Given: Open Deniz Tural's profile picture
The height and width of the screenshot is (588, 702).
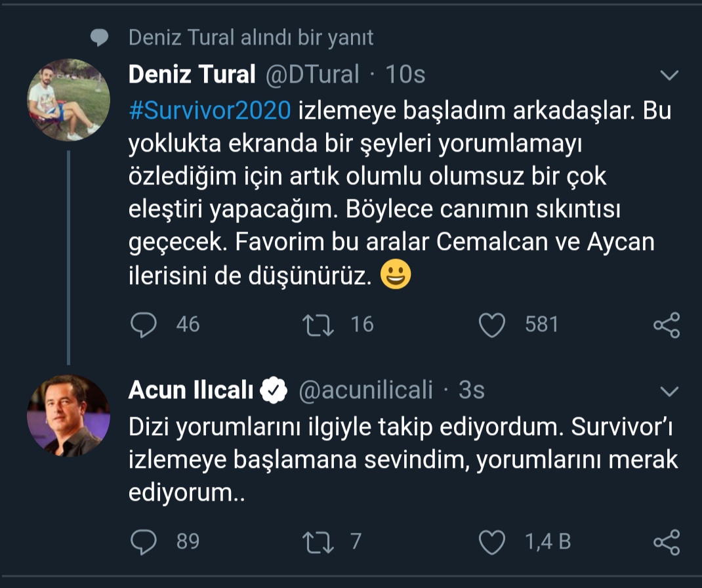Looking at the screenshot, I should 68,100.
